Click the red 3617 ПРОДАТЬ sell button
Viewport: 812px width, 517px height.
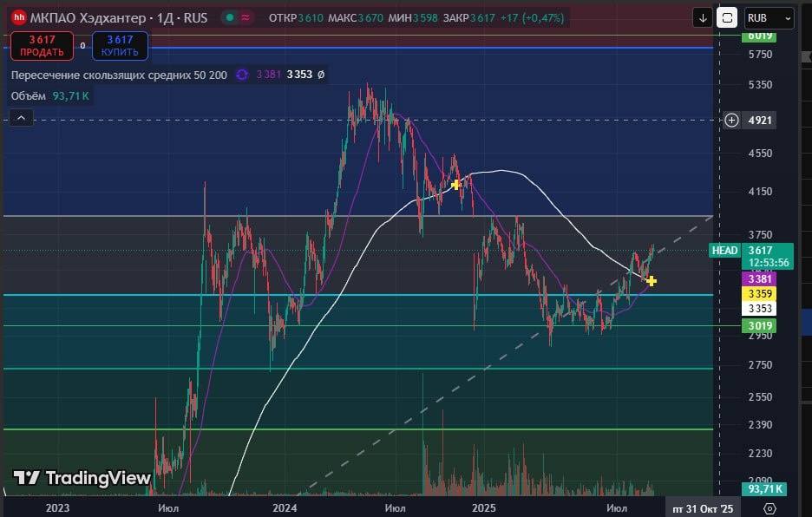tap(42, 46)
